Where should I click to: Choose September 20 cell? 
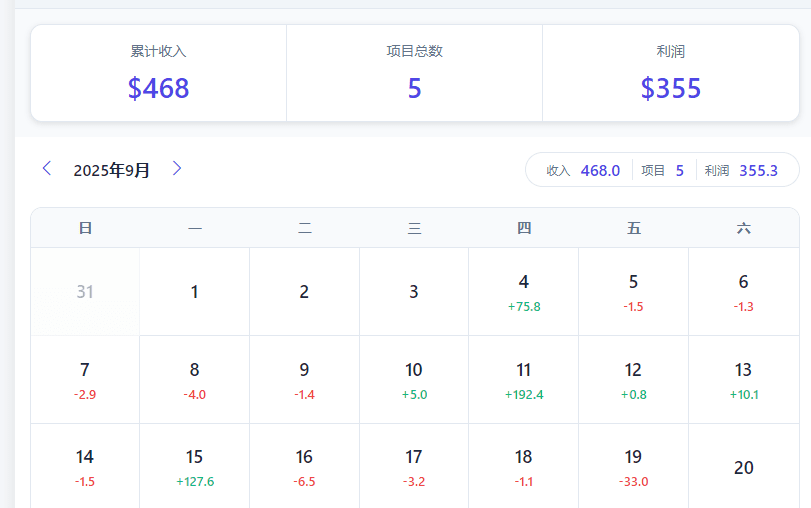click(743, 467)
